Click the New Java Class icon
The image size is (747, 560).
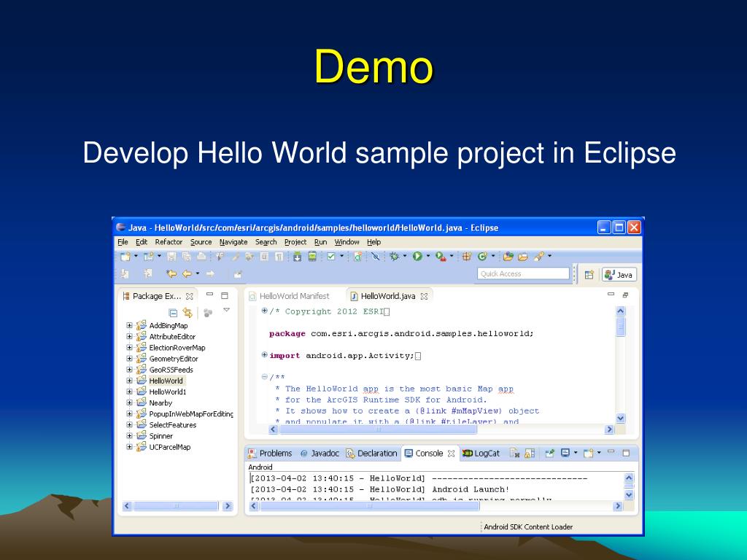pos(482,257)
